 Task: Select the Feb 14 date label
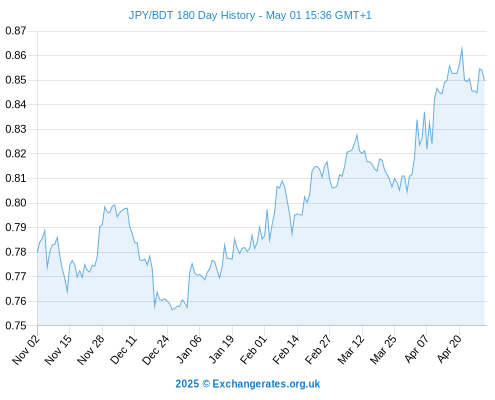286,349
